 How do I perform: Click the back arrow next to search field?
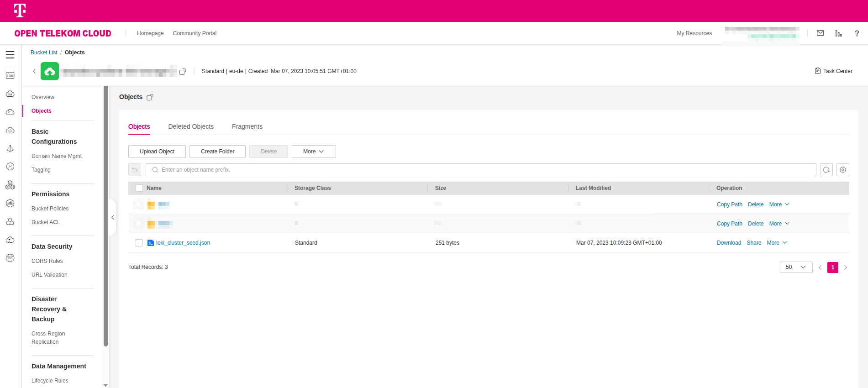pyautogui.click(x=135, y=170)
